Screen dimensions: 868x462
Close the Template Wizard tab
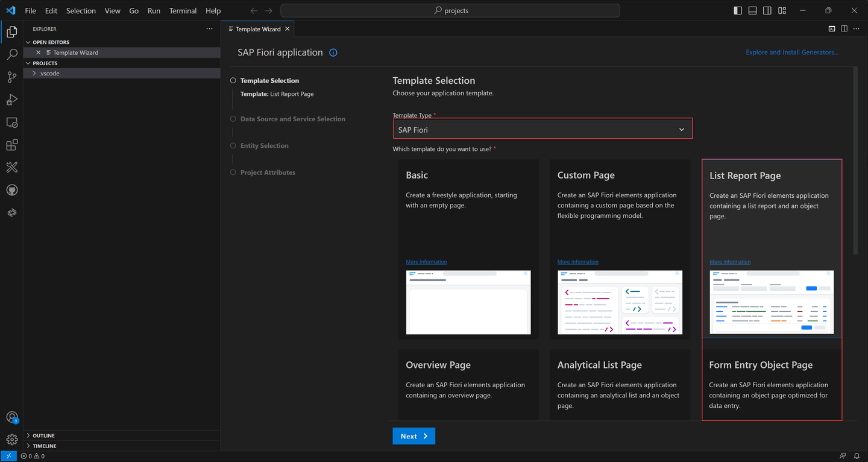(x=288, y=29)
